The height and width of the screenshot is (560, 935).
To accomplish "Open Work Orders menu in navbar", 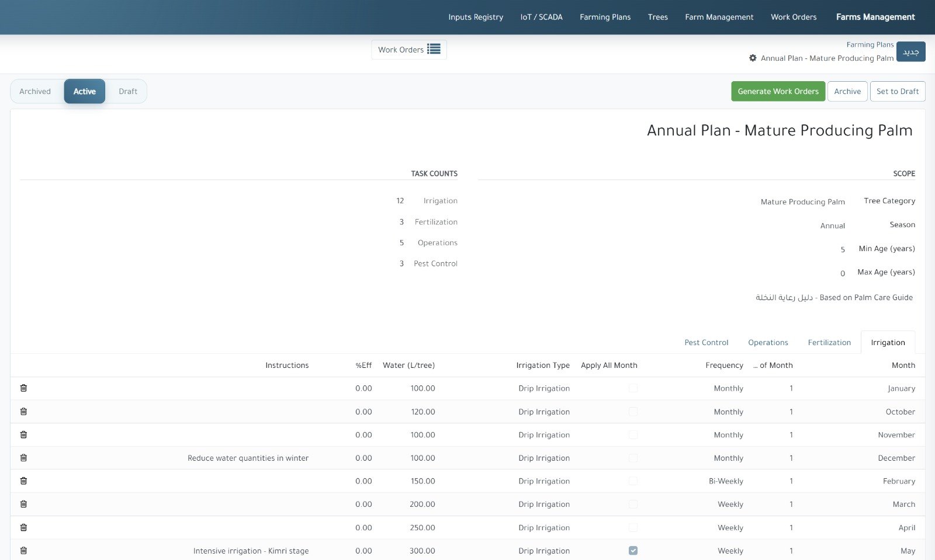I will click(x=794, y=17).
